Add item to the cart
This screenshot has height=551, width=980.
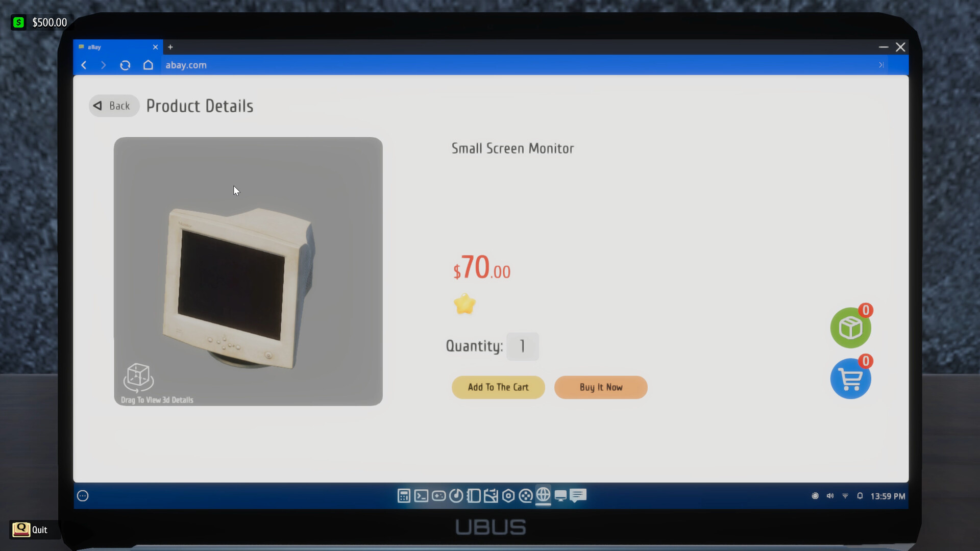[498, 387]
